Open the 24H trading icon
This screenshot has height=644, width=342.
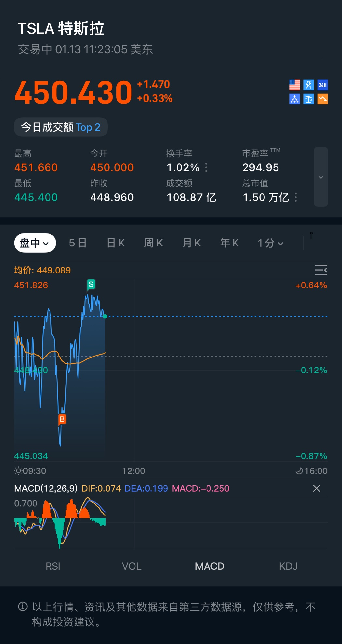click(x=322, y=85)
